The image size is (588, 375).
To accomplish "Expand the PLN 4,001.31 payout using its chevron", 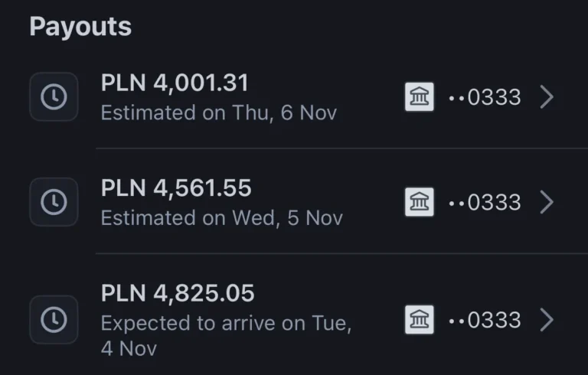I will point(546,97).
